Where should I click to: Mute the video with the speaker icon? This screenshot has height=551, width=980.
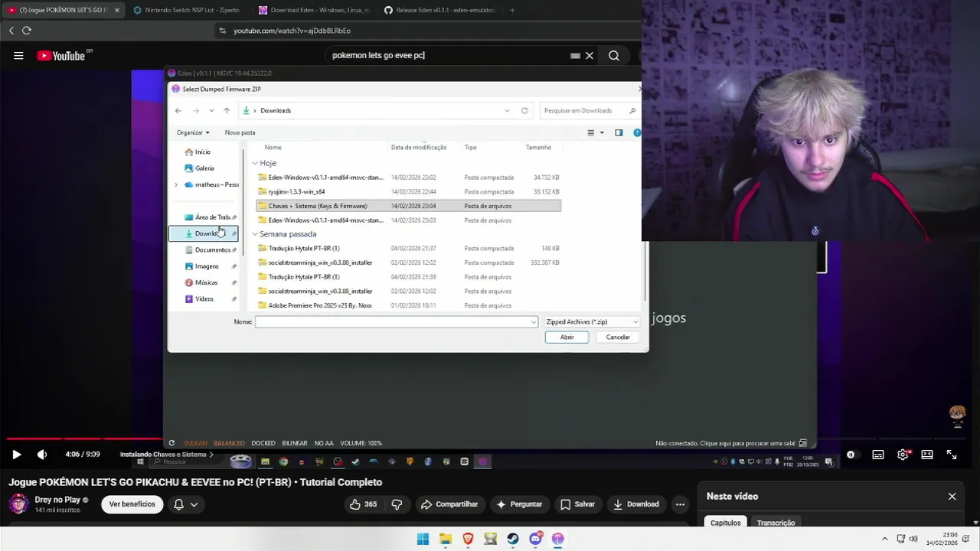click(42, 455)
